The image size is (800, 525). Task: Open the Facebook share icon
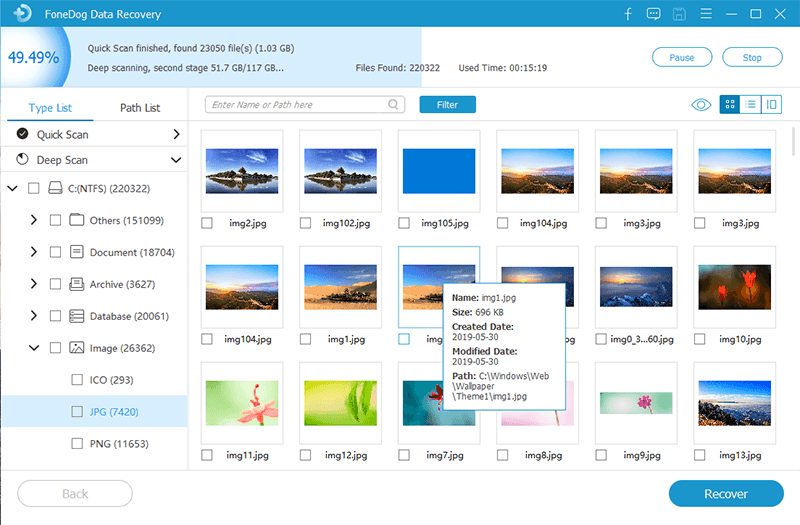click(x=628, y=14)
